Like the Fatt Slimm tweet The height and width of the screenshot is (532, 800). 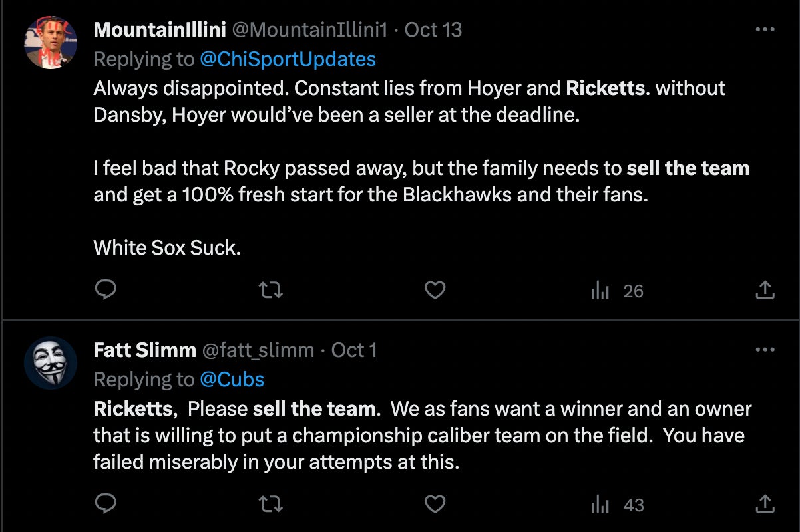coord(435,505)
